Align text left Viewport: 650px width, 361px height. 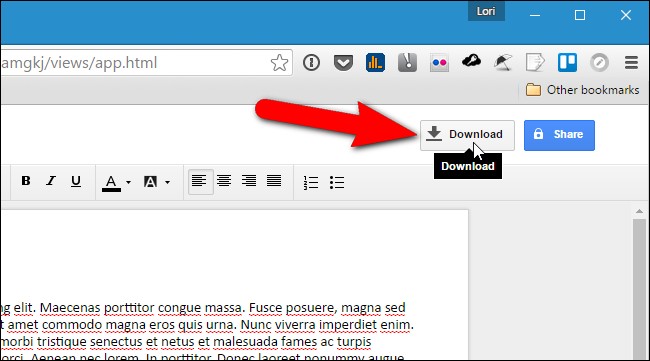(200, 182)
